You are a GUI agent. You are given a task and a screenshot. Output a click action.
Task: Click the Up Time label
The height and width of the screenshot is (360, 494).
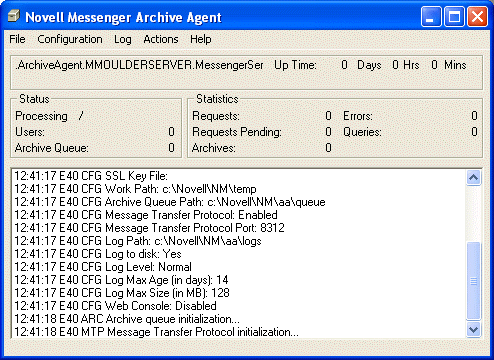pyautogui.click(x=295, y=65)
